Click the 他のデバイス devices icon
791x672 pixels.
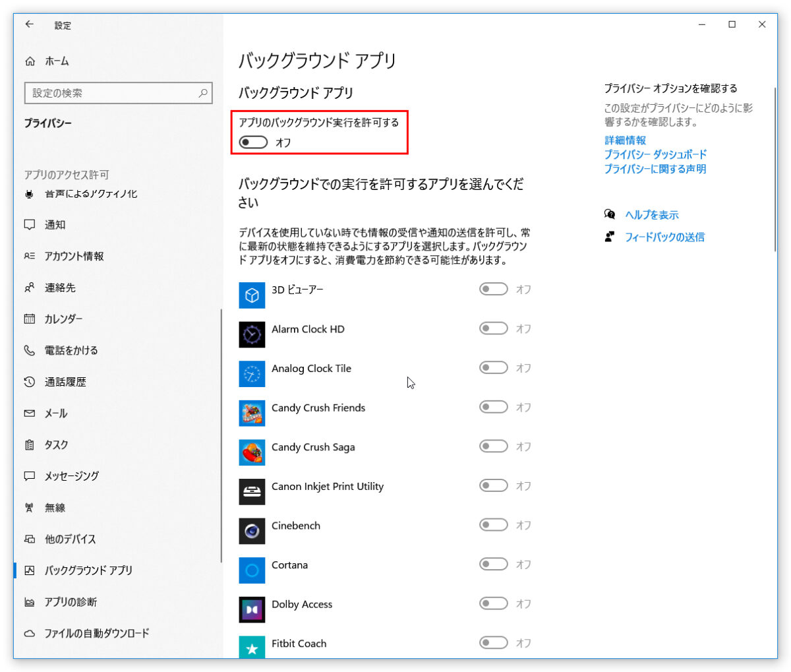[29, 539]
